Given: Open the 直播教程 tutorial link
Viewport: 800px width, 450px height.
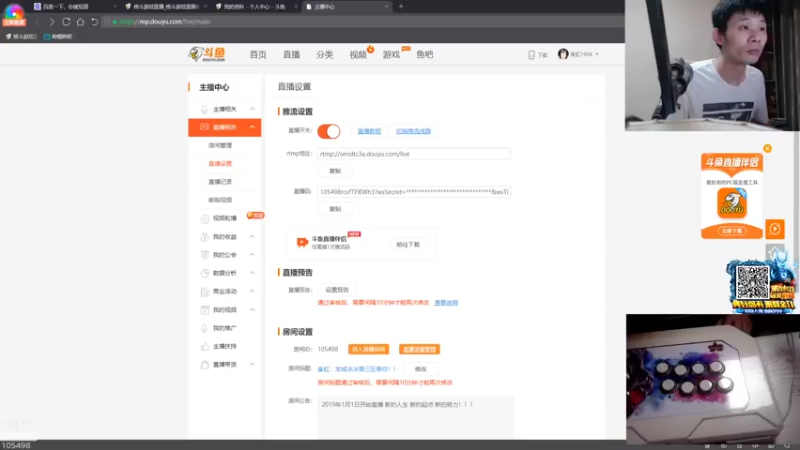Looking at the screenshot, I should click(x=369, y=131).
